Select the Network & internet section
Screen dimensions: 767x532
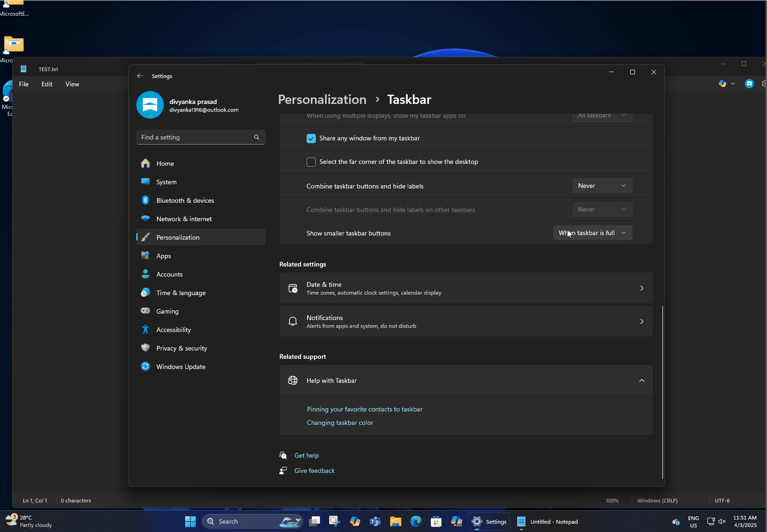pos(184,218)
